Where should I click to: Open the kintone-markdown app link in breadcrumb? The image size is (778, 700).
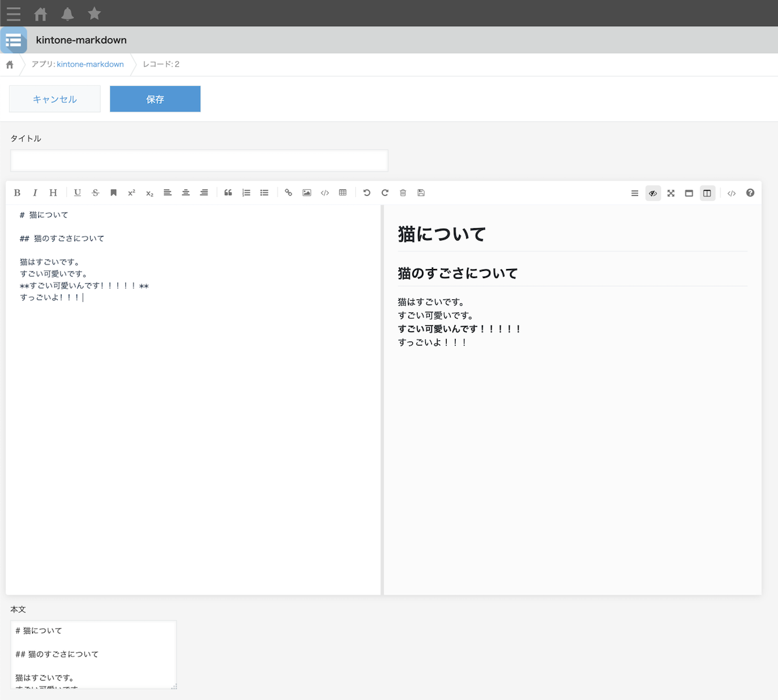(90, 64)
